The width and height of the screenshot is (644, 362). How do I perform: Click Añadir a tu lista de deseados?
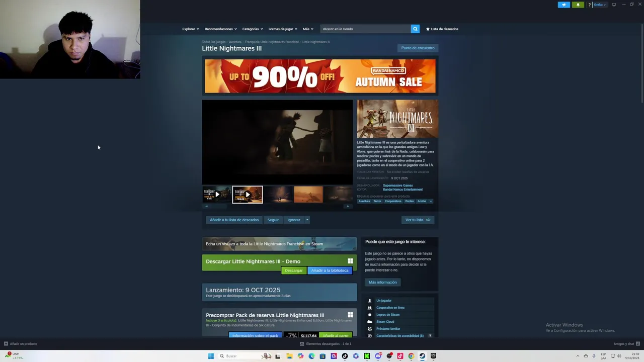(234, 220)
